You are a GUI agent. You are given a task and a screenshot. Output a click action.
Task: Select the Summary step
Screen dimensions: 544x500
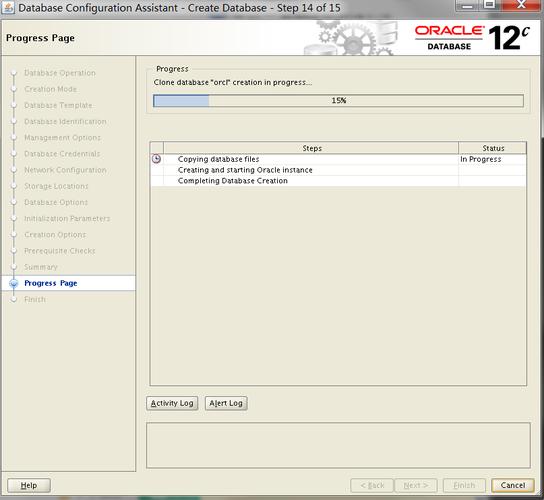pos(41,267)
